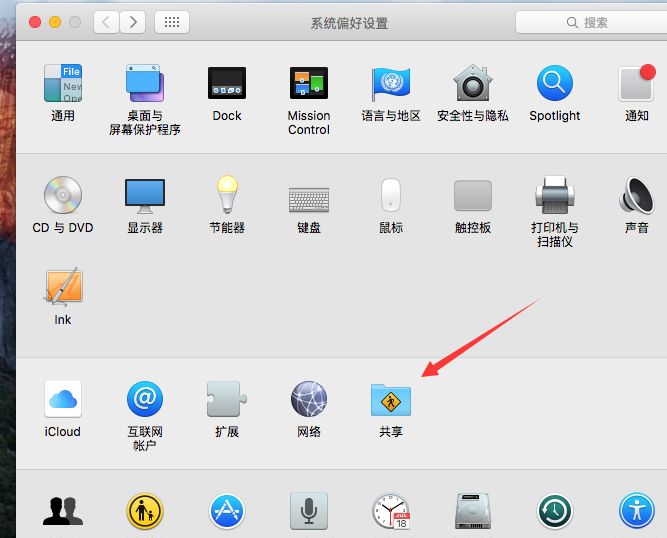
Task: Open Parental Controls yellow icon
Action: pyautogui.click(x=145, y=511)
